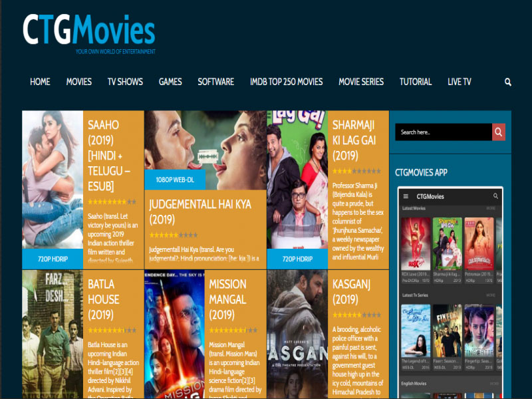Click the Kasganj star rating row
Screen dimensions: 532x399
point(356,315)
